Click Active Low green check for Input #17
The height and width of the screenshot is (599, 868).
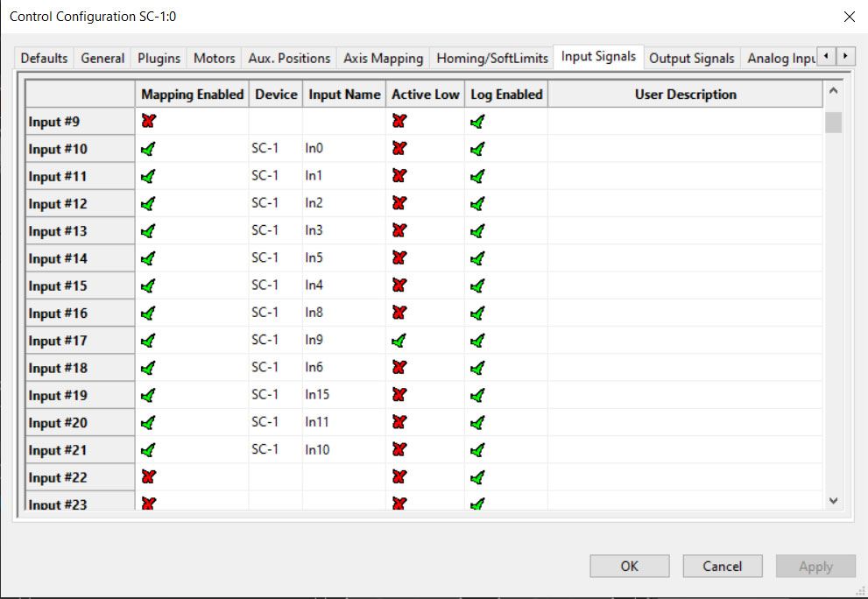tap(399, 341)
